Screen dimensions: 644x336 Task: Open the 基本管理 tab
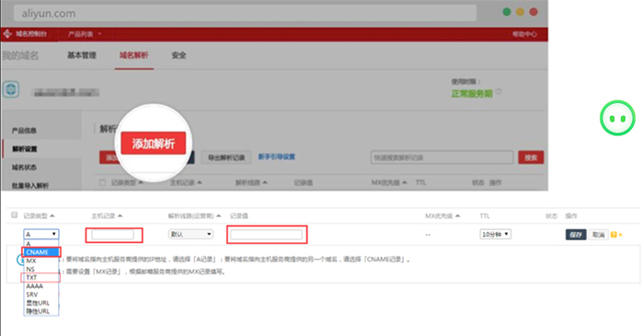82,55
